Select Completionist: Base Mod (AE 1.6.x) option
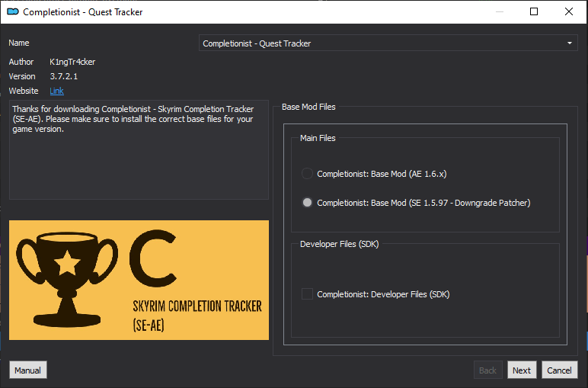 (374, 174)
